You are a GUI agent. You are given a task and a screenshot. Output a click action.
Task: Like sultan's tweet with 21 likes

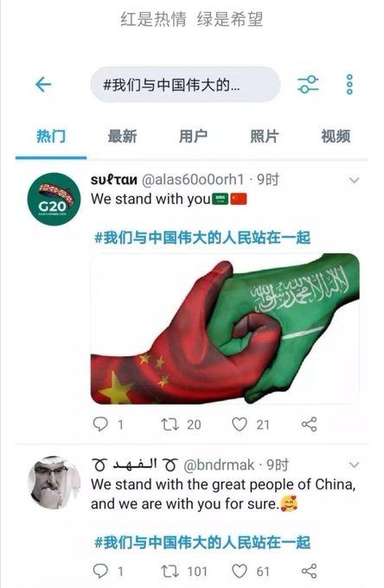(240, 425)
